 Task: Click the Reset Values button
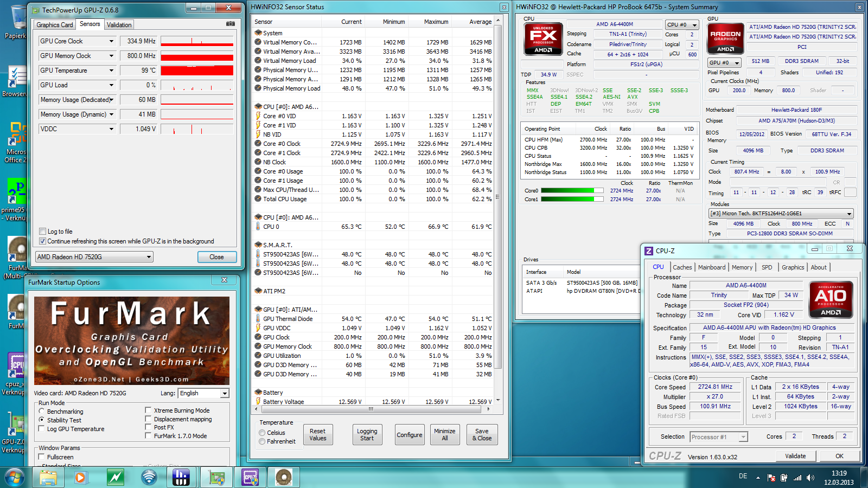pos(318,435)
